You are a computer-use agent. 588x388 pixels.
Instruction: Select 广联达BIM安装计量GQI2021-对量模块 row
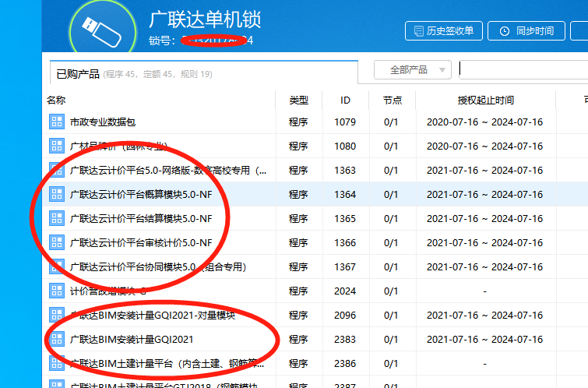click(x=153, y=316)
